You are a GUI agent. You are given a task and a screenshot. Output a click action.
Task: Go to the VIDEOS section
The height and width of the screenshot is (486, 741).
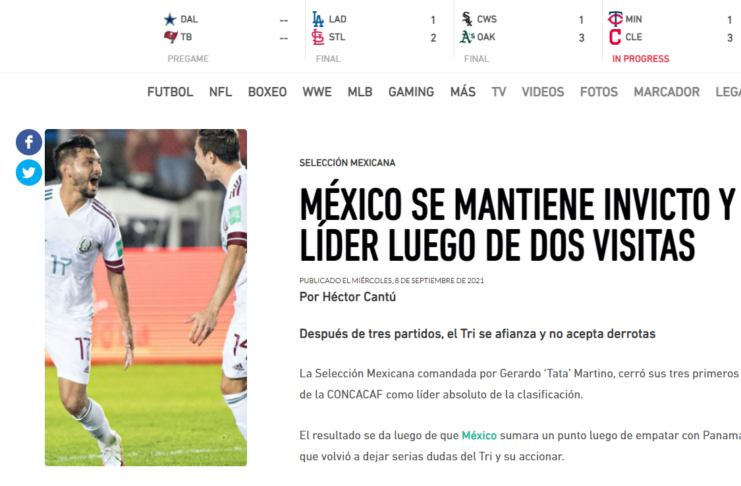543,92
